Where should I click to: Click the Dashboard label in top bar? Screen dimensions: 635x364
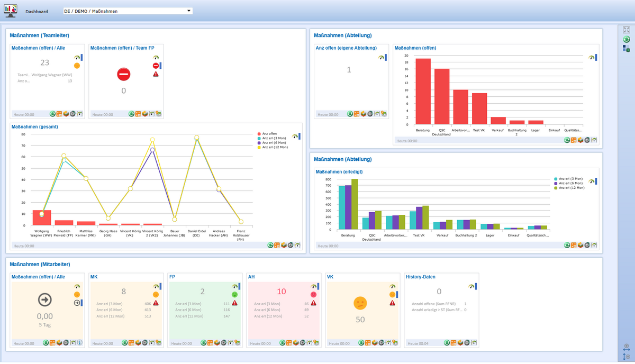click(37, 12)
